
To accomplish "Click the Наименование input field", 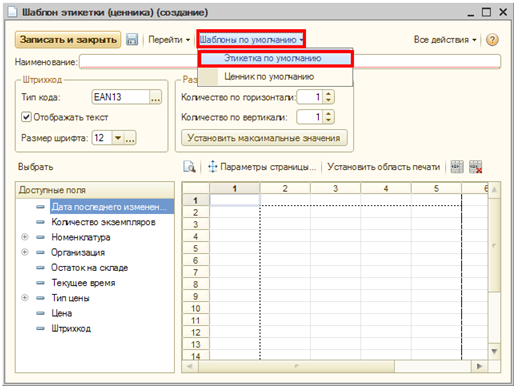I will (290, 62).
